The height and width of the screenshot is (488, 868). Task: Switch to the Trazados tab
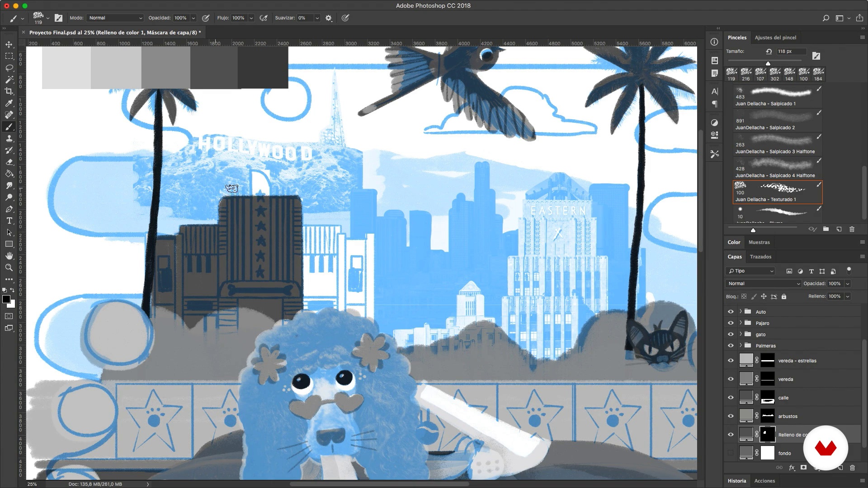pos(760,257)
